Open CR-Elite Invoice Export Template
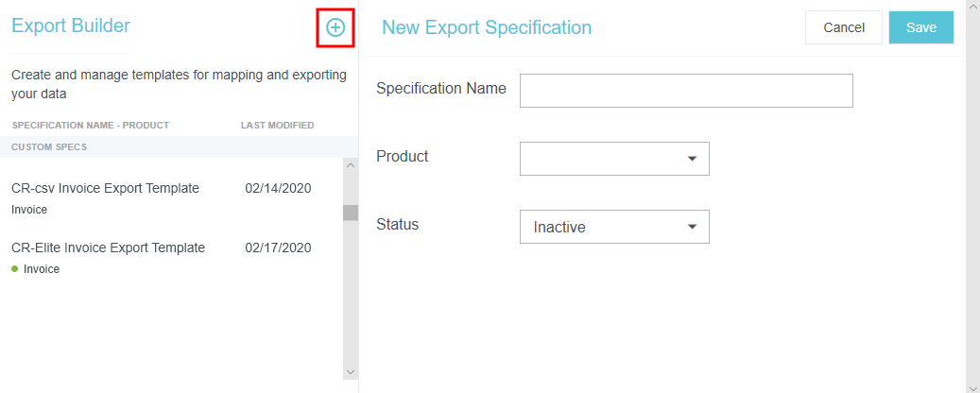This screenshot has width=980, height=393. pos(108,248)
